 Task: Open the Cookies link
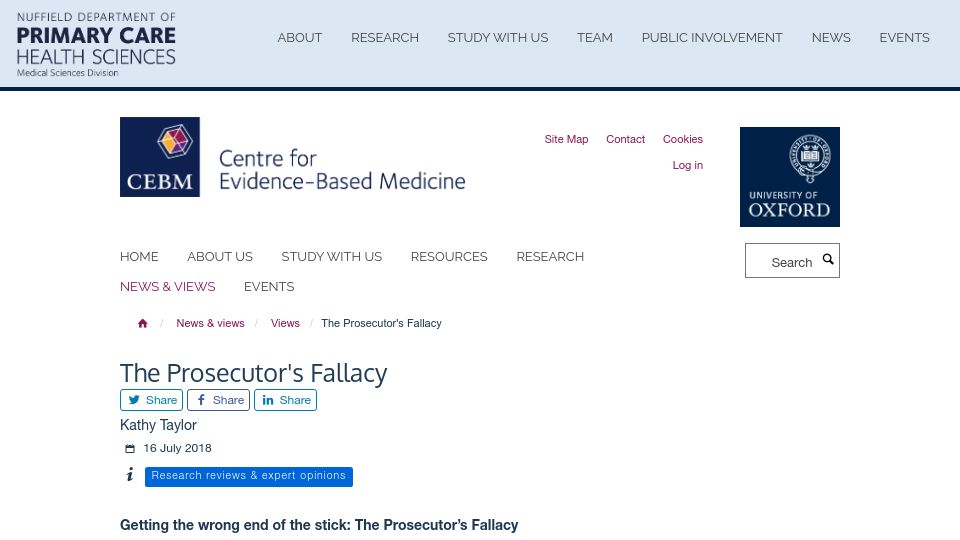click(683, 139)
